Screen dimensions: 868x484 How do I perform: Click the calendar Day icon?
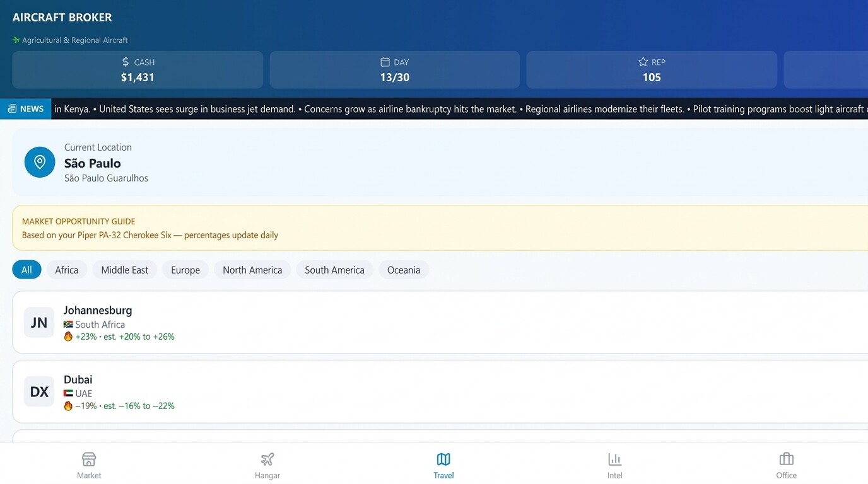[x=385, y=62]
